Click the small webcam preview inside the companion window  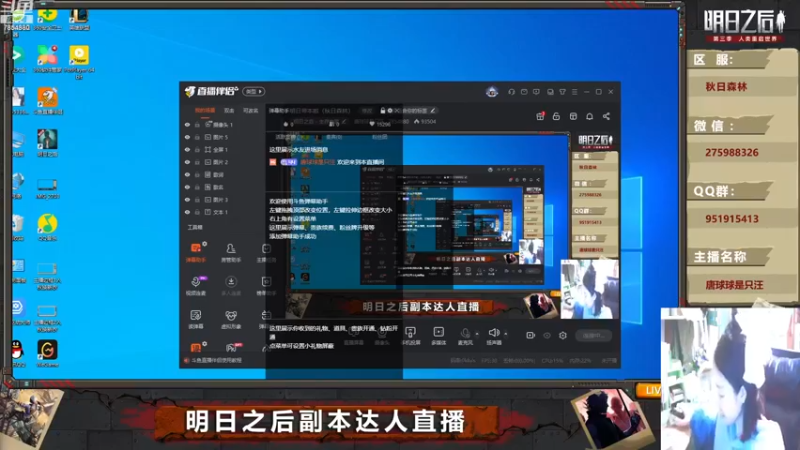tap(590, 289)
